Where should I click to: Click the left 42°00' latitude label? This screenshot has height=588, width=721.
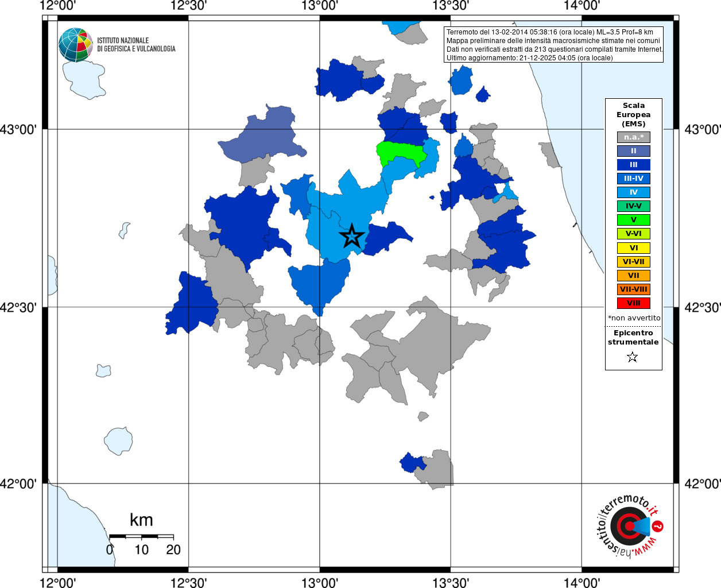[18, 484]
